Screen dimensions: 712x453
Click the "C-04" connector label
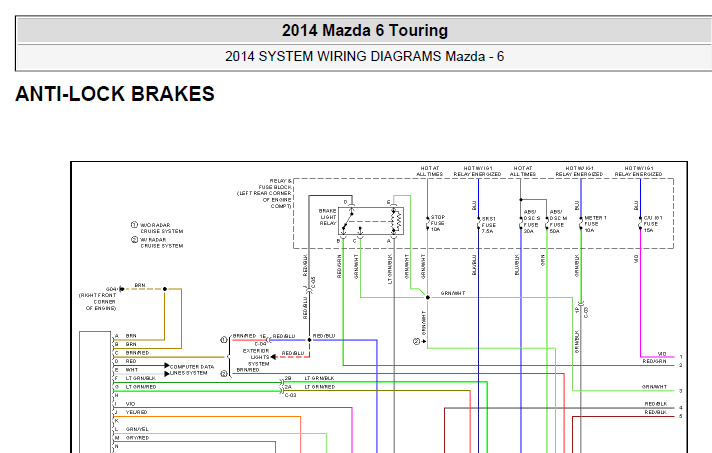click(260, 344)
